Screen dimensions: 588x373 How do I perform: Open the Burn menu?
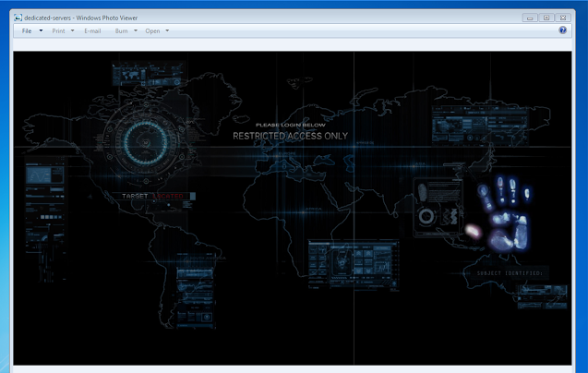pyautogui.click(x=121, y=30)
